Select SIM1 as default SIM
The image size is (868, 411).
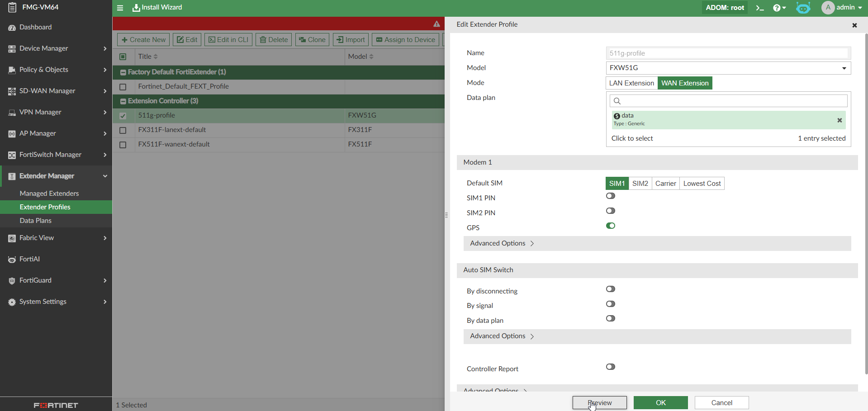coord(617,184)
